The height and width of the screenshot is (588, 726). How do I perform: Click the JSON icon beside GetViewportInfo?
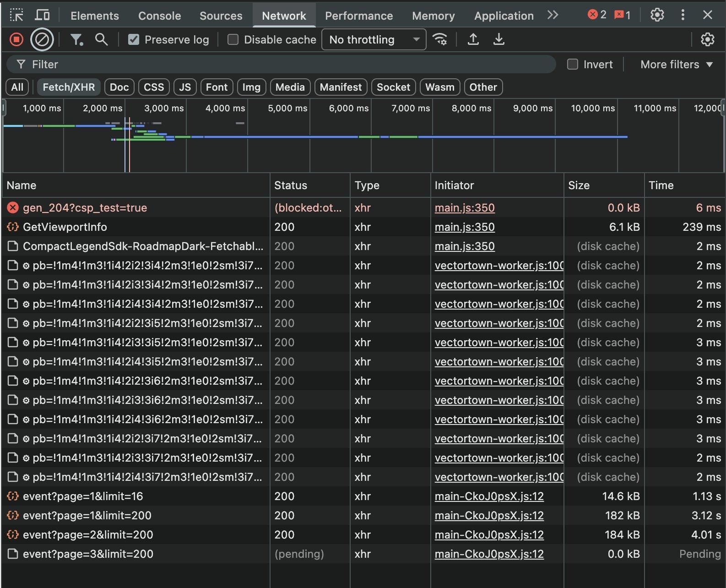(x=13, y=227)
